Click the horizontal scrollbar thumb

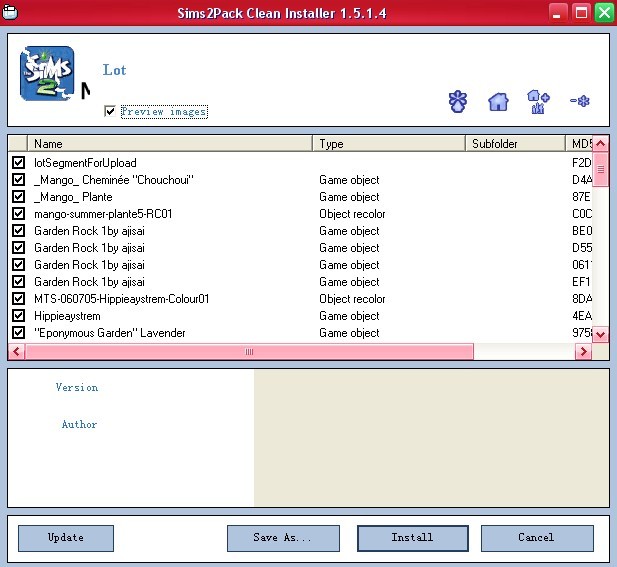pyautogui.click(x=249, y=351)
